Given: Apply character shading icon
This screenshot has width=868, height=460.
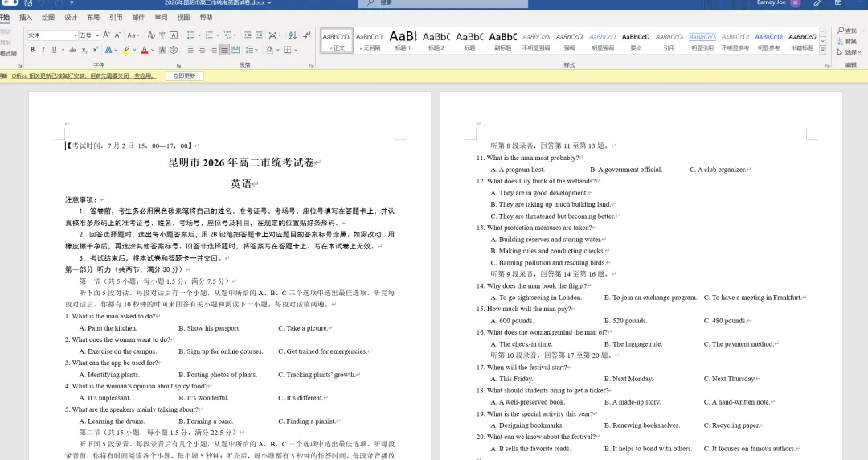Looking at the screenshot, I should [x=162, y=50].
